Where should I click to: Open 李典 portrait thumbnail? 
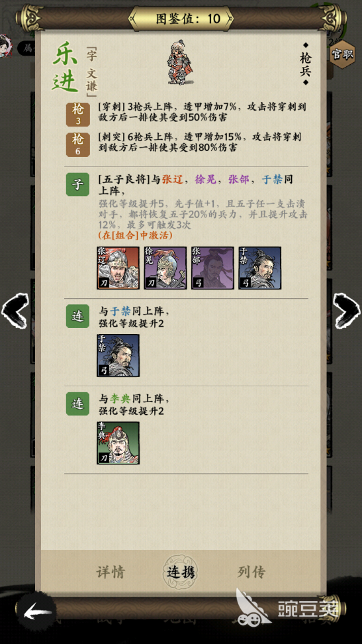pos(118,443)
